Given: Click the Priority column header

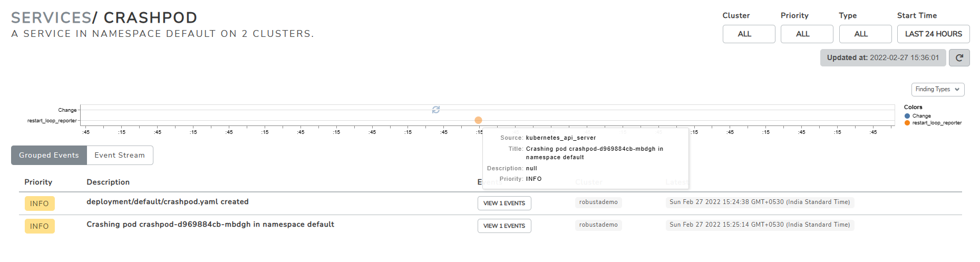Looking at the screenshot, I should [x=38, y=182].
